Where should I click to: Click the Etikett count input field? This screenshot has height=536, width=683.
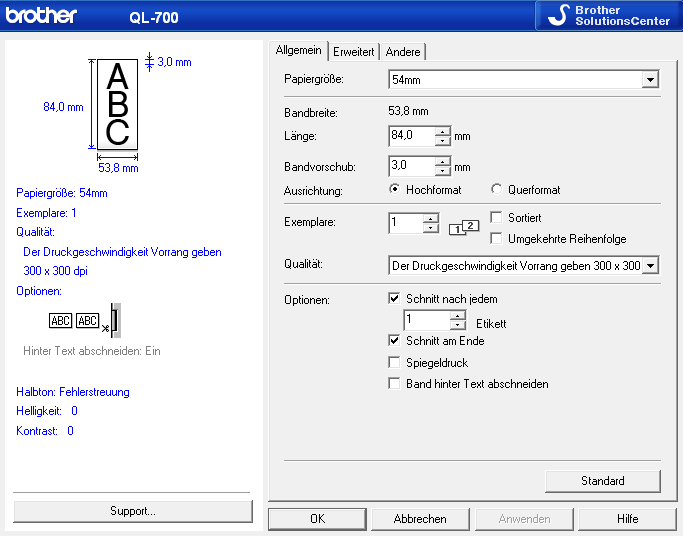pyautogui.click(x=427, y=320)
